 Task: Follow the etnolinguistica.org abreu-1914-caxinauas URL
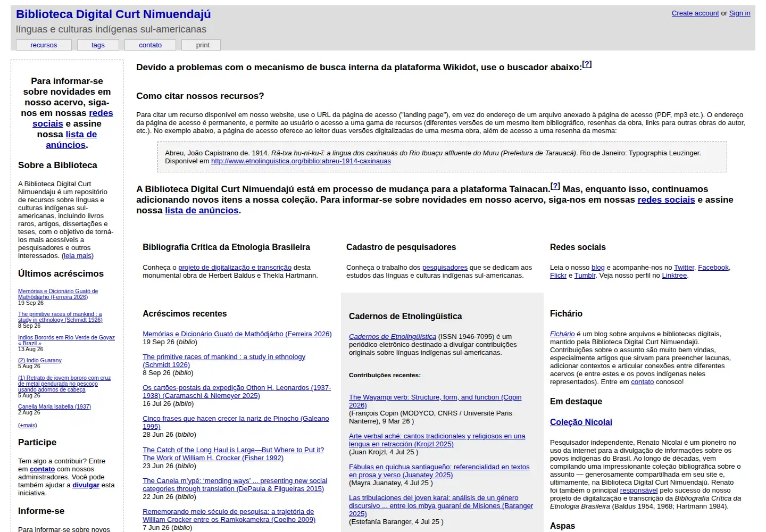point(301,161)
